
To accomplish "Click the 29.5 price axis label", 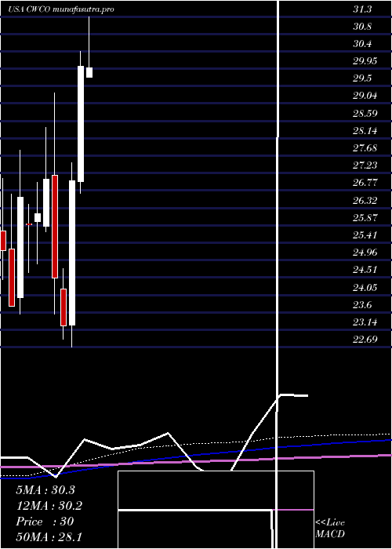I will pyautogui.click(x=362, y=78).
